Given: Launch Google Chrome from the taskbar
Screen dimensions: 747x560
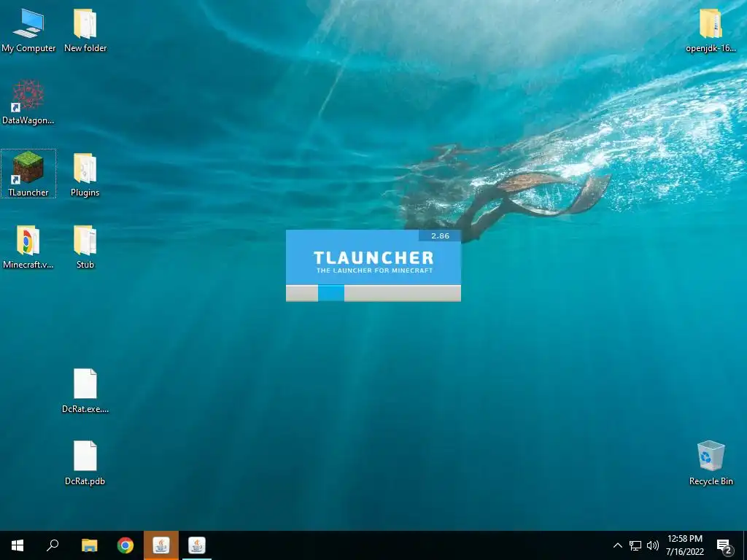Looking at the screenshot, I should click(x=125, y=545).
